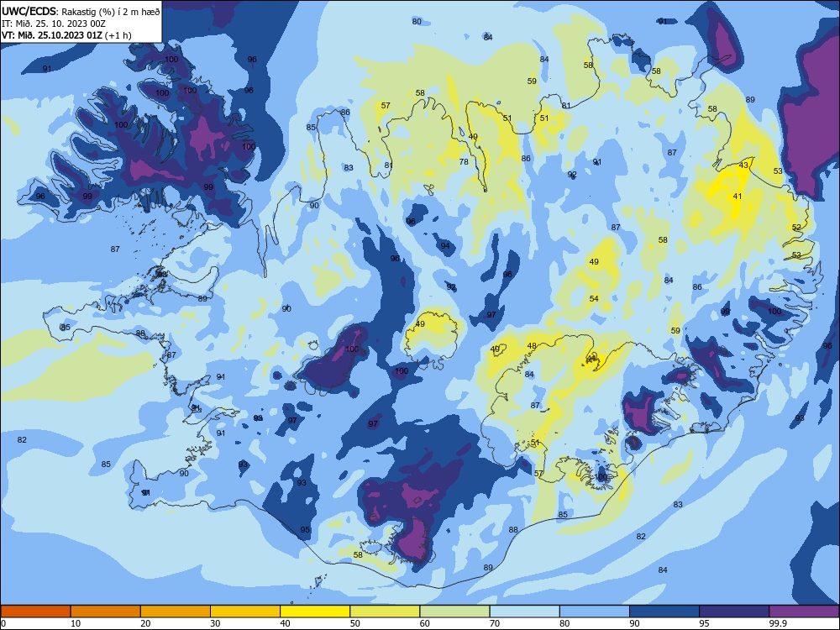Click the legend scale label "30"
Screen dimensions: 840x630
[x=215, y=623]
